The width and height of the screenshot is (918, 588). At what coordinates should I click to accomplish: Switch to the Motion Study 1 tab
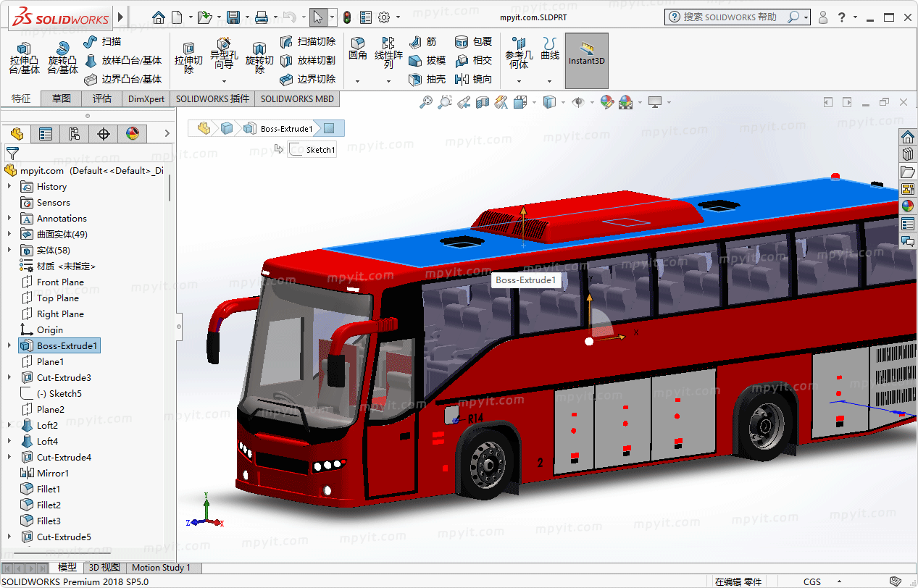161,568
